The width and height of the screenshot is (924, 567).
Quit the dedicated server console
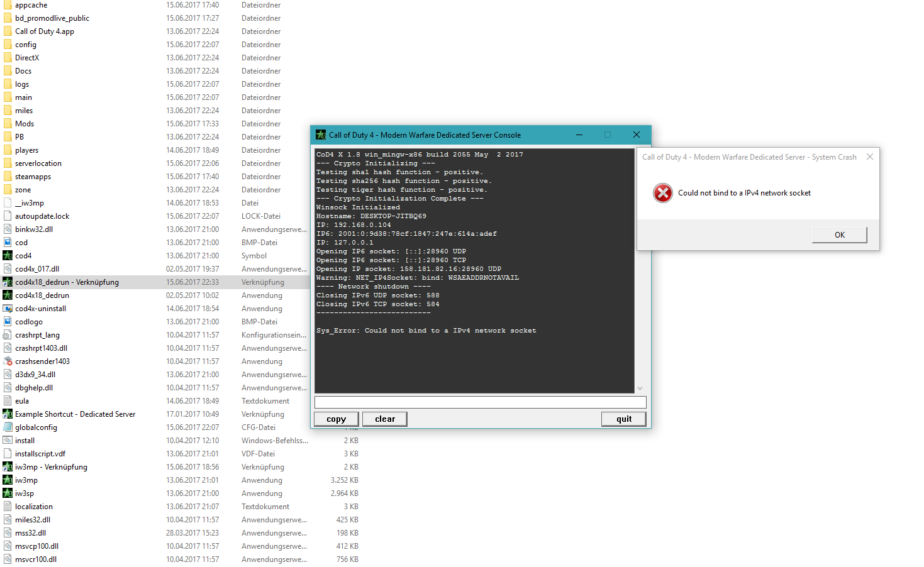pyautogui.click(x=624, y=419)
